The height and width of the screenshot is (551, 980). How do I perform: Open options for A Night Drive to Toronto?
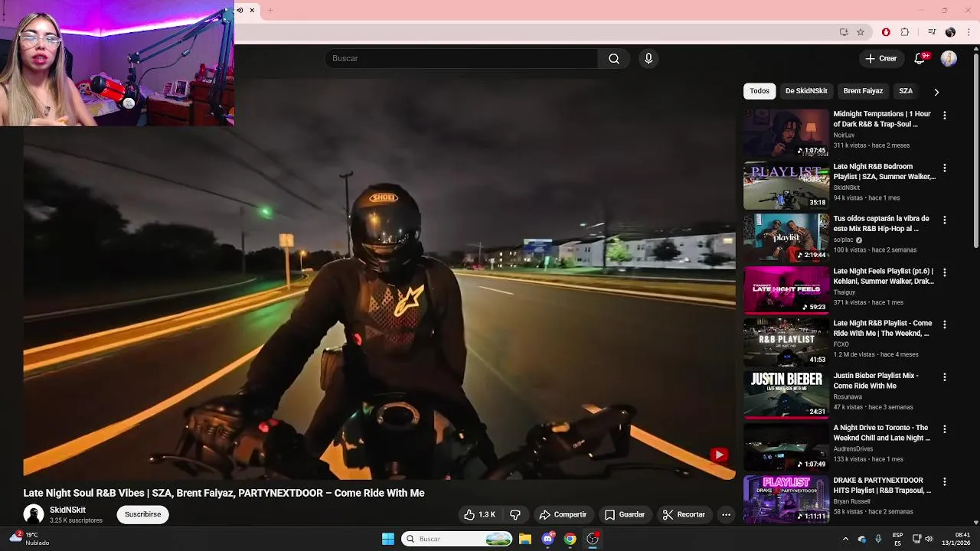pos(945,429)
